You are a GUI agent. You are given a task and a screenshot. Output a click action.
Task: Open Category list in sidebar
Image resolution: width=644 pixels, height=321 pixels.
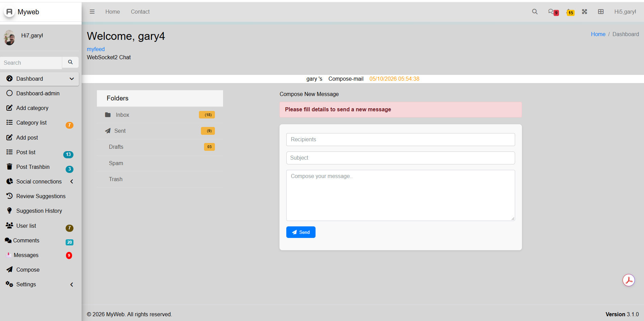tap(39, 123)
